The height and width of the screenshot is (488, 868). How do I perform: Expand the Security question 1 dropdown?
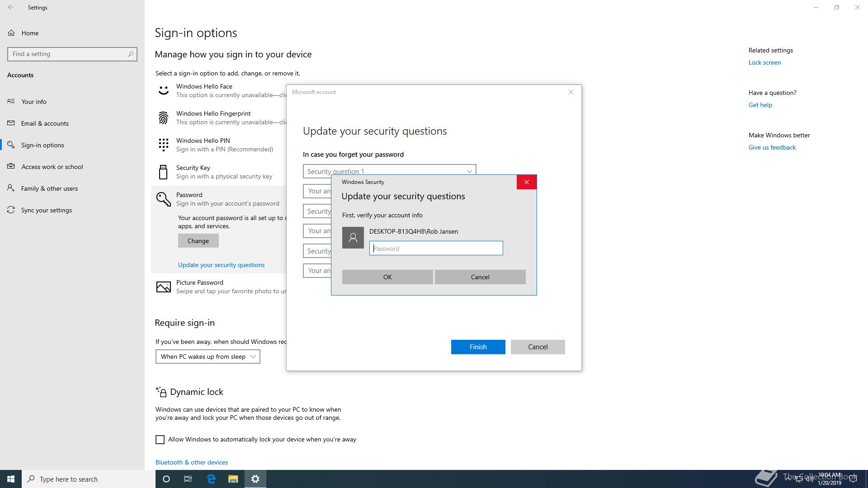[389, 171]
